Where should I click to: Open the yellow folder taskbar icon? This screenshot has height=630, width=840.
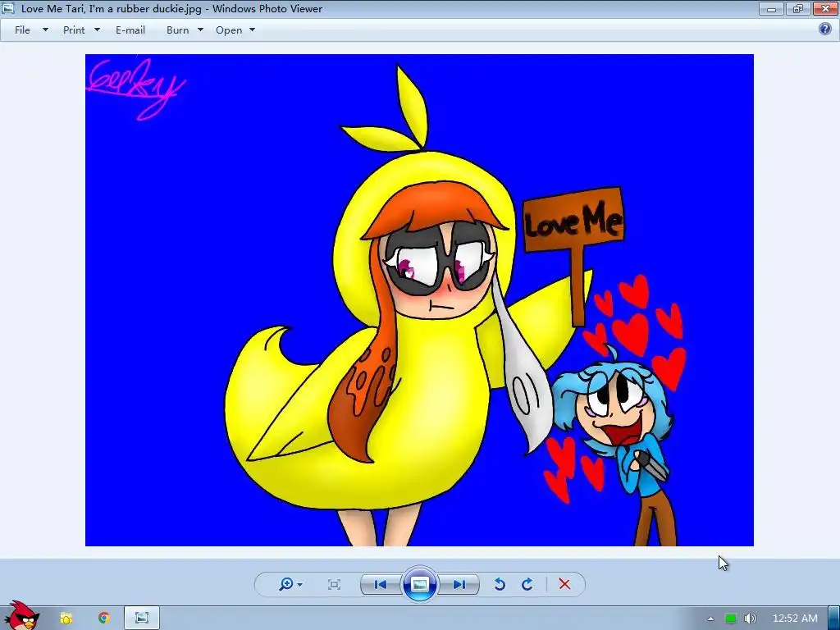point(66,619)
